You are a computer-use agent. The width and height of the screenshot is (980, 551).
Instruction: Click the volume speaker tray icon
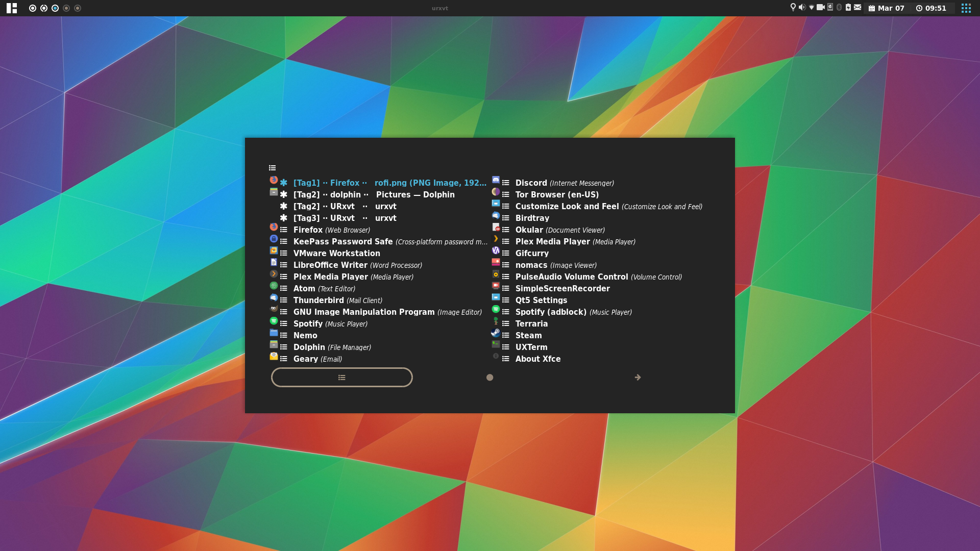tap(802, 8)
